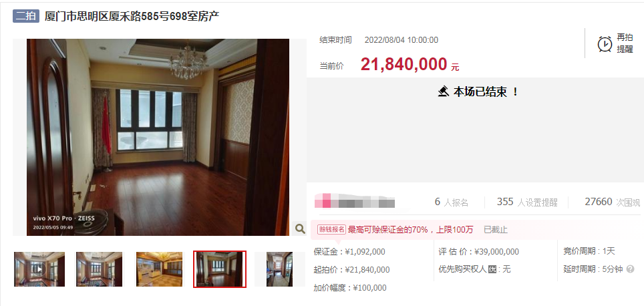
Task: Click the current price 21,840,000
Action: [404, 65]
